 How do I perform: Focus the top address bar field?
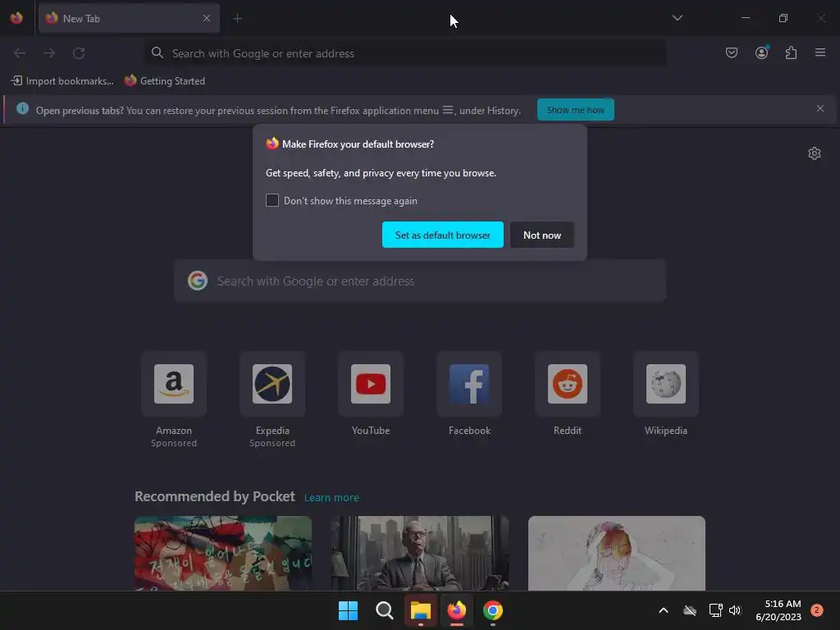click(x=405, y=53)
